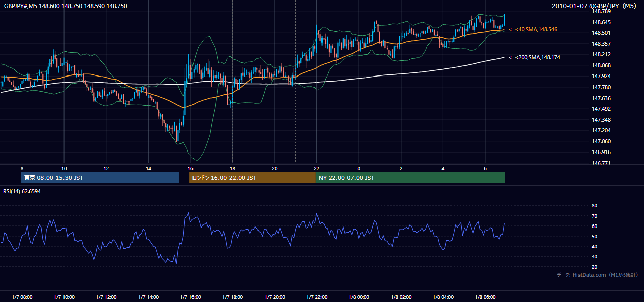Click the 1/8 02:00 time label
This screenshot has width=644, height=302.
pyautogui.click(x=401, y=297)
